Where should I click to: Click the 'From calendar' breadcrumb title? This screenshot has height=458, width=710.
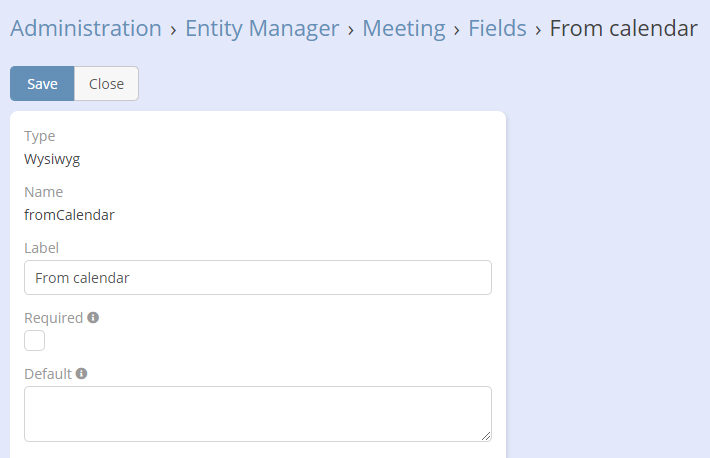pos(624,28)
